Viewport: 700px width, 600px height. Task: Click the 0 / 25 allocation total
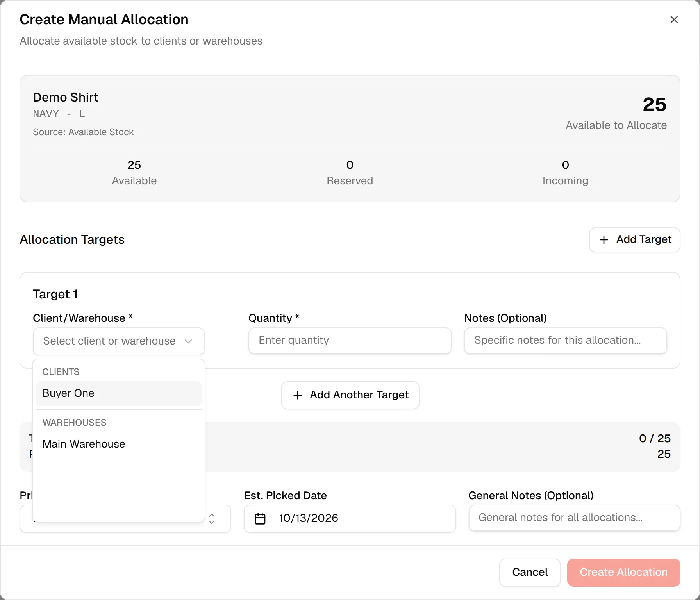point(655,438)
